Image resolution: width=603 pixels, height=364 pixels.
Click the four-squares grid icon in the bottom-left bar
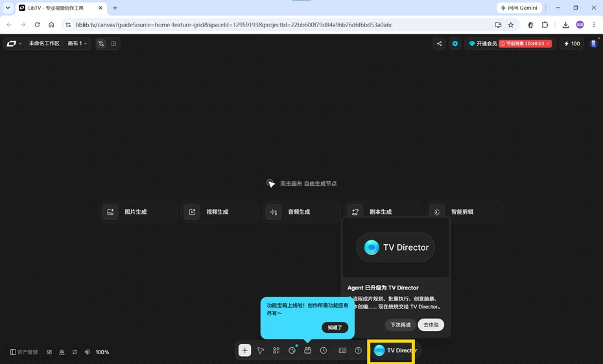click(50, 352)
